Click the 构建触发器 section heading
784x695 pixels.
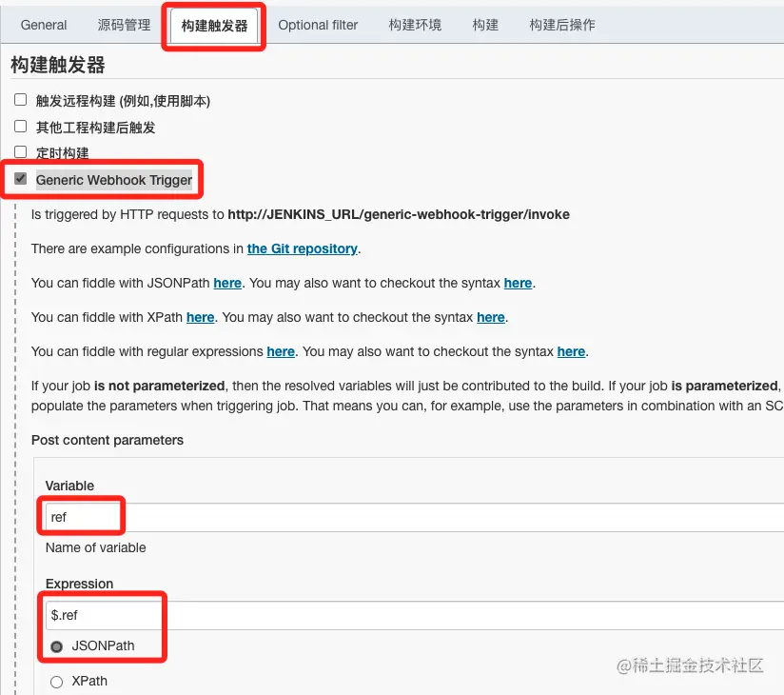[58, 66]
